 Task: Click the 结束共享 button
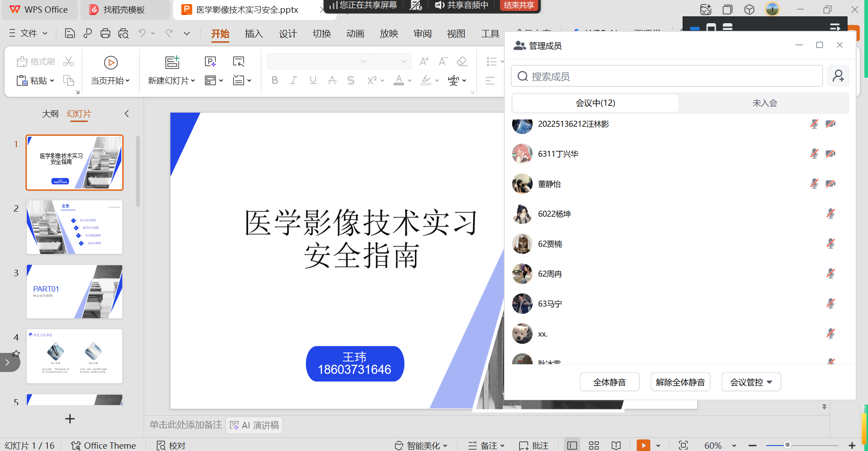tap(519, 5)
